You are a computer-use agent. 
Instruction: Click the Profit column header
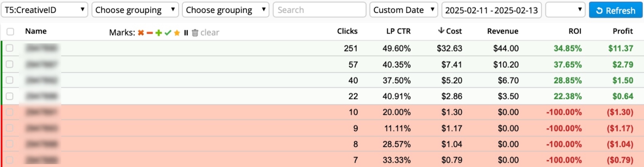tap(622, 31)
